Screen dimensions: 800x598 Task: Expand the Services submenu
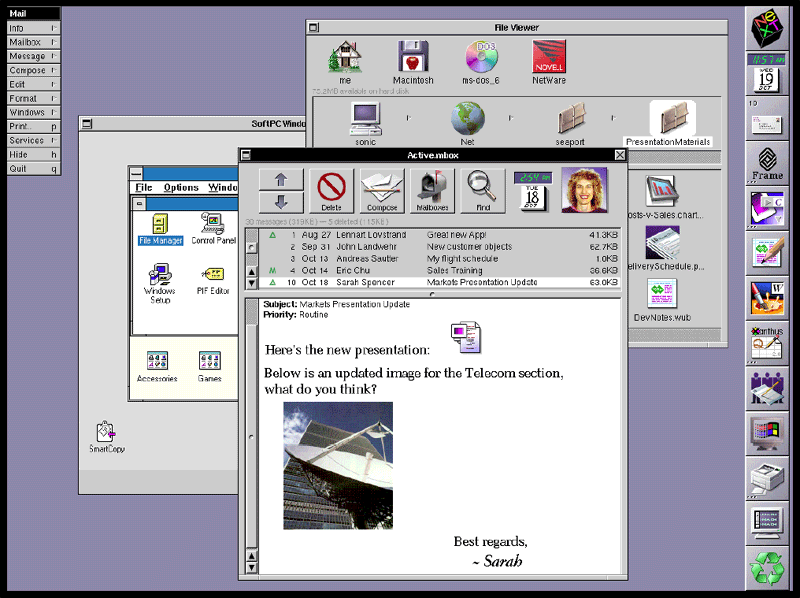30,141
